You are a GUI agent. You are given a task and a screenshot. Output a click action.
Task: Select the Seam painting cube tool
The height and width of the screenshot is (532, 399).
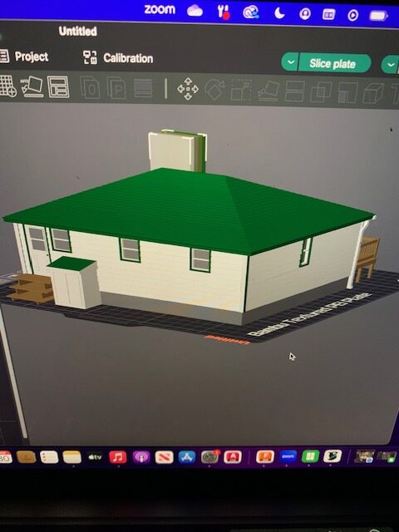point(373,93)
